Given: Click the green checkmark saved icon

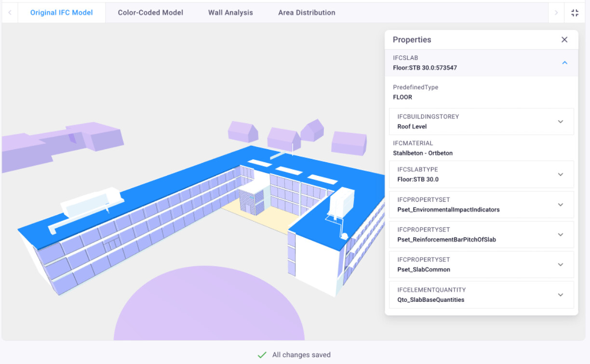Looking at the screenshot, I should pyautogui.click(x=262, y=355).
